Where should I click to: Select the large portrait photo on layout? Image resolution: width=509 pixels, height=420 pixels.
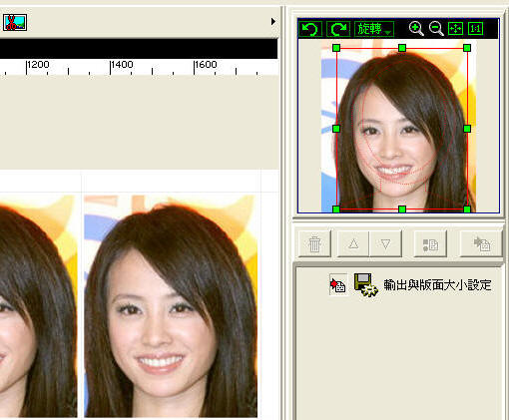point(171,306)
